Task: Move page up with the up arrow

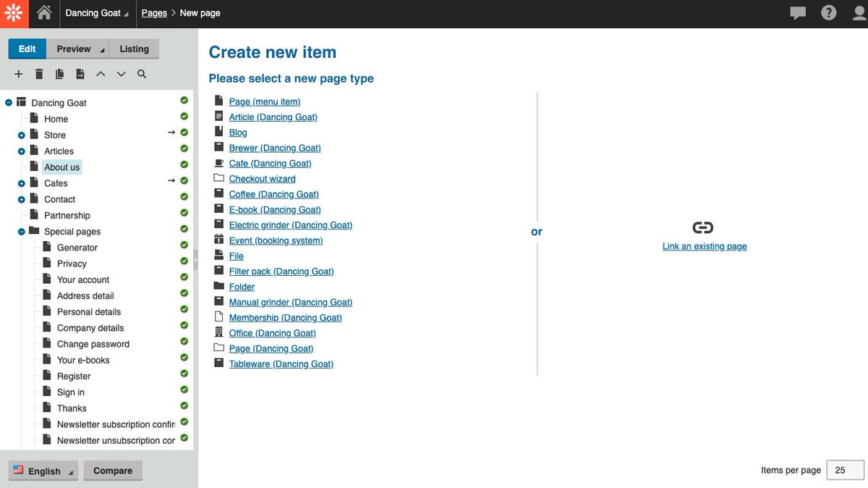Action: click(101, 74)
